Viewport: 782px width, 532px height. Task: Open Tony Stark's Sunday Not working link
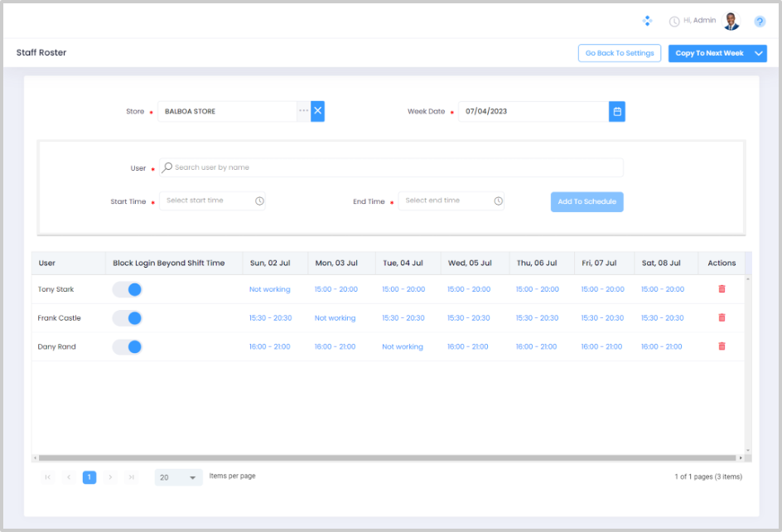pos(269,289)
